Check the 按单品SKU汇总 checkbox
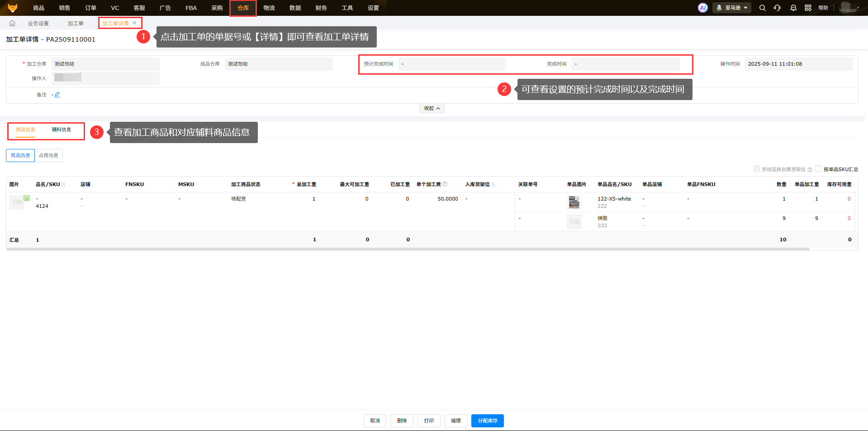Image resolution: width=868 pixels, height=431 pixels. pyautogui.click(x=818, y=169)
